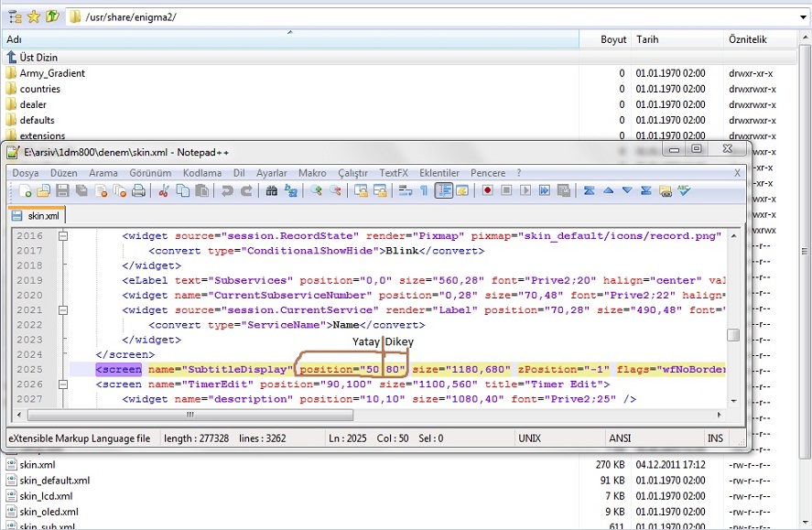Click the Öznitelik column header
812x530 pixels.
coord(760,39)
